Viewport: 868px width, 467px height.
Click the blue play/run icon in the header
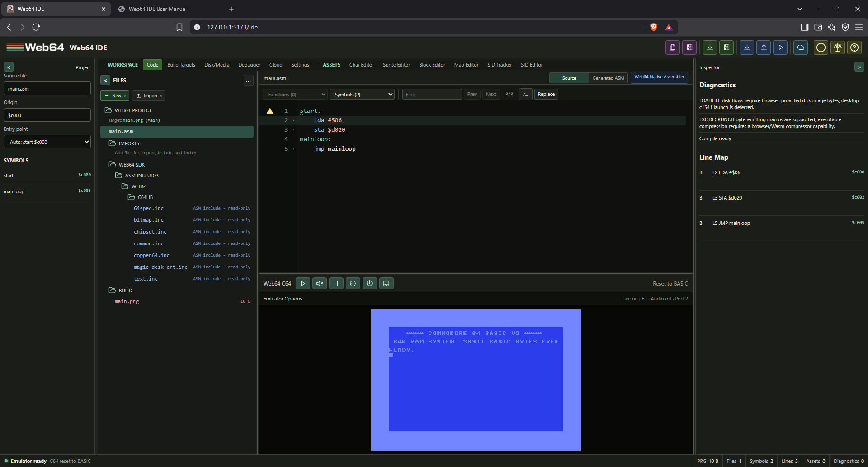(x=780, y=48)
